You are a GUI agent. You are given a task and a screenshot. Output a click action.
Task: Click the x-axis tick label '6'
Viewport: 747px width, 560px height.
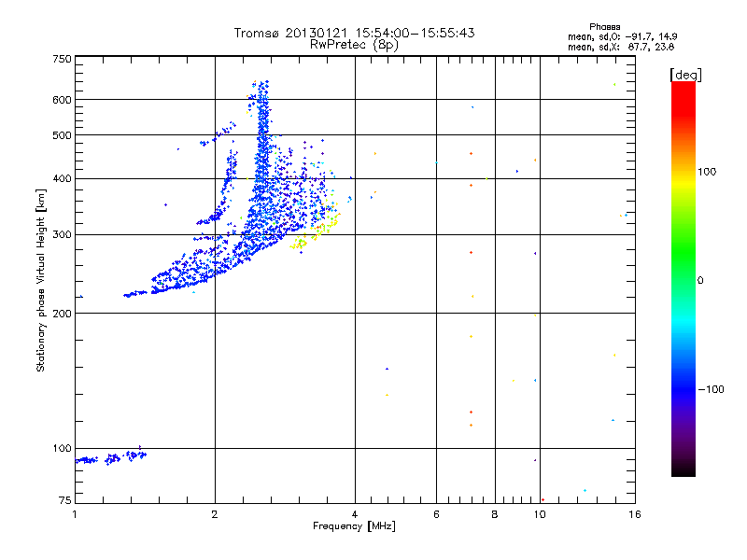click(436, 514)
